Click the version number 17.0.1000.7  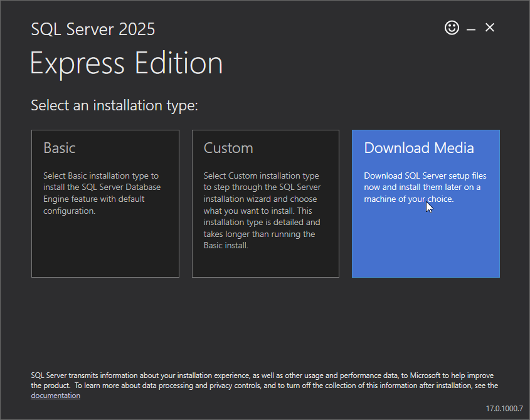[x=504, y=409]
